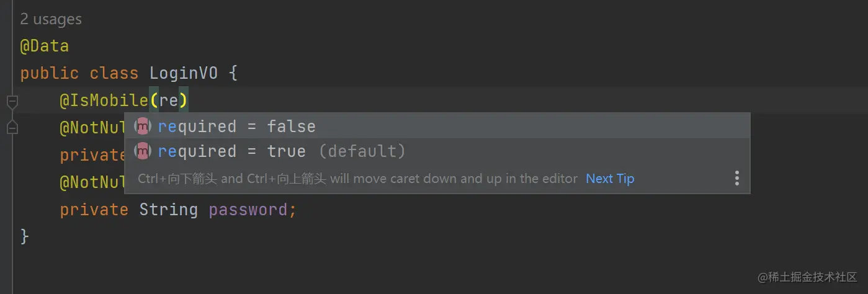Click the @NotNull annotation above the password field

point(93,182)
